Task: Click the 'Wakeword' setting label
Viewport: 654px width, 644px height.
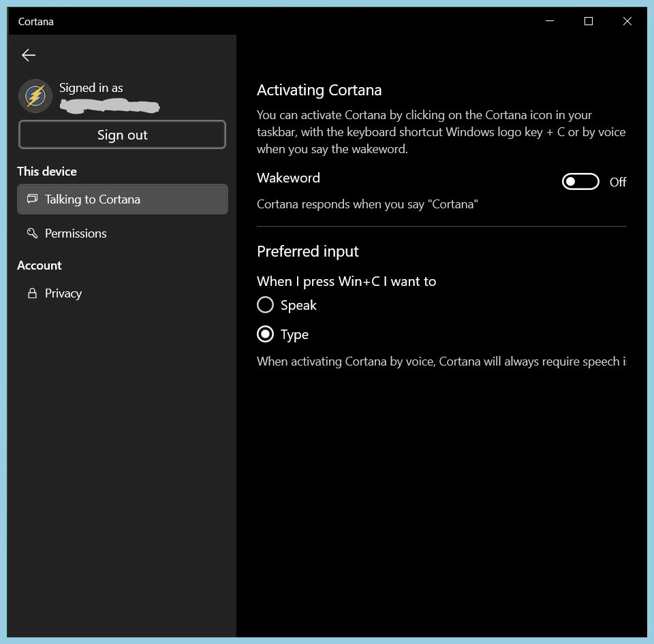Action: click(x=288, y=178)
